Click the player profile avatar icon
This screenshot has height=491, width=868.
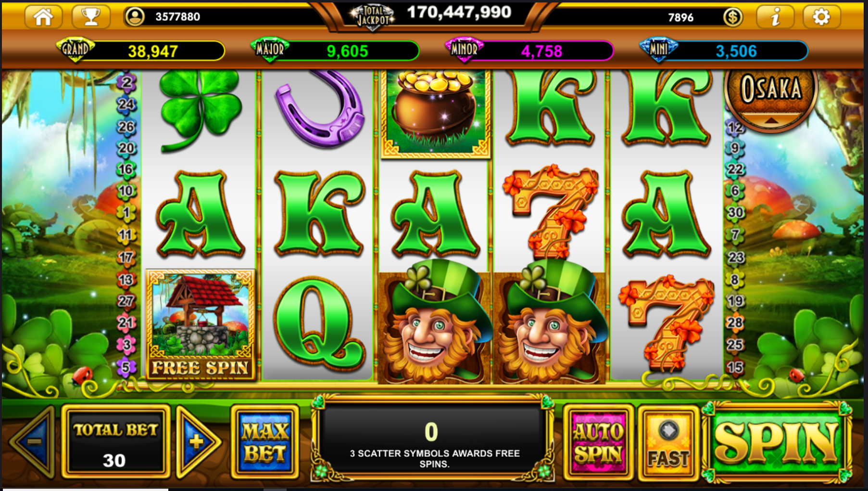click(x=135, y=17)
